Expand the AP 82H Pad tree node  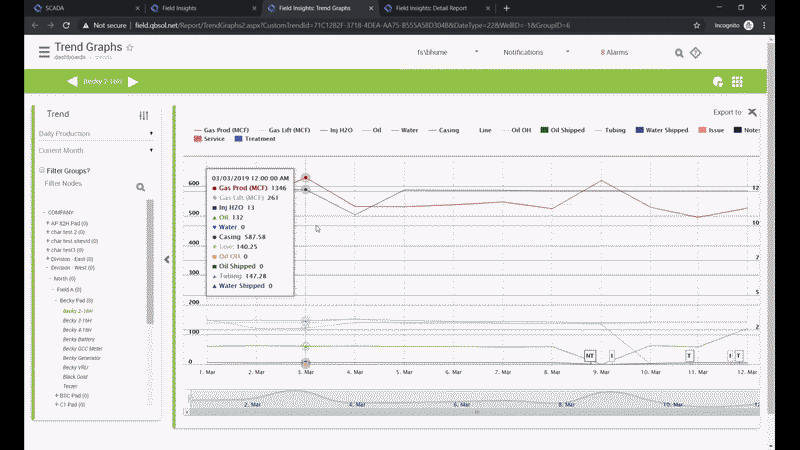tap(48, 223)
